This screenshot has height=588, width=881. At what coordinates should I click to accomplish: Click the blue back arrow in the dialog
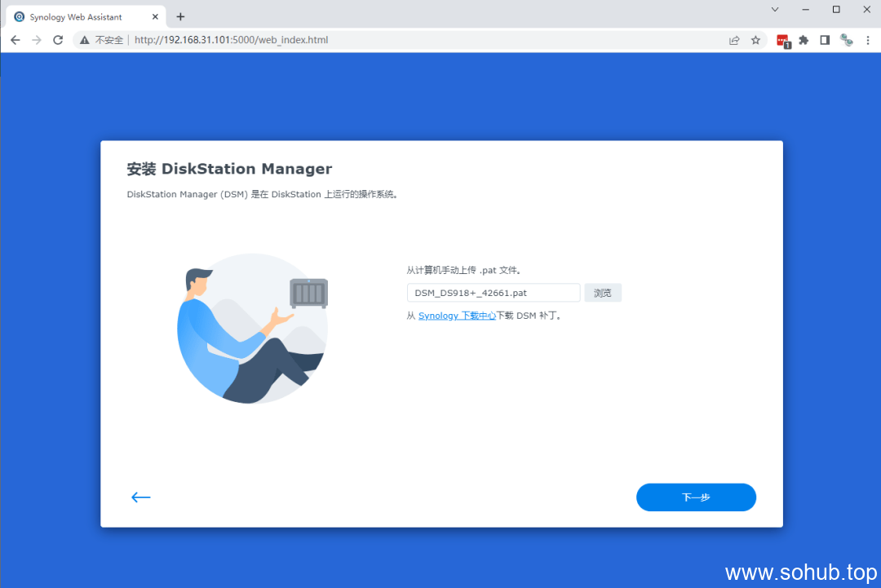(x=140, y=497)
